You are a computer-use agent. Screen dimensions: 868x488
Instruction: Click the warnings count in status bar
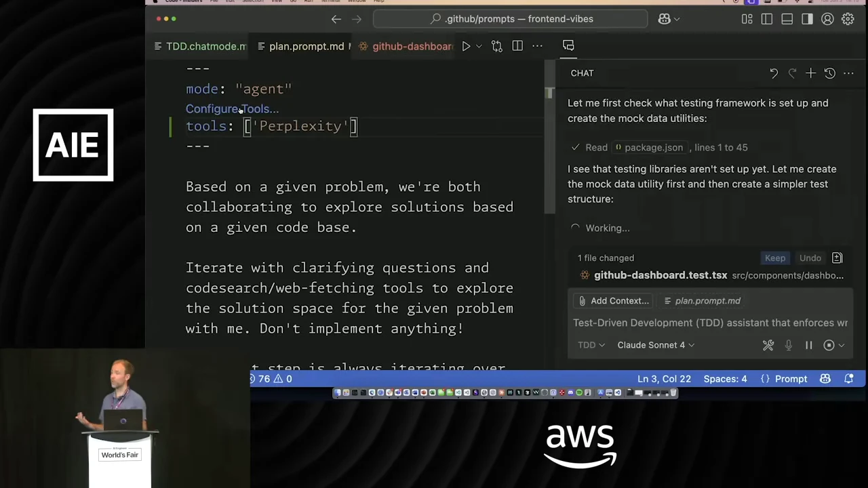(x=282, y=379)
